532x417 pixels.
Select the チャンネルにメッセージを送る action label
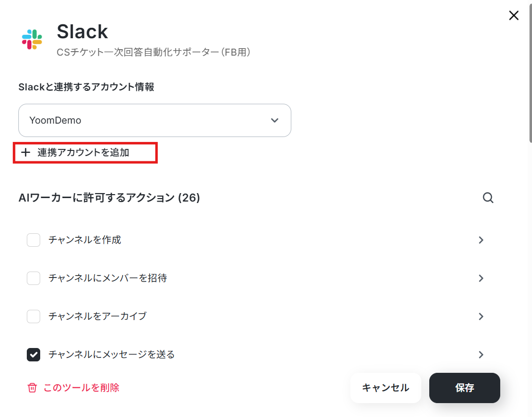[x=111, y=354]
